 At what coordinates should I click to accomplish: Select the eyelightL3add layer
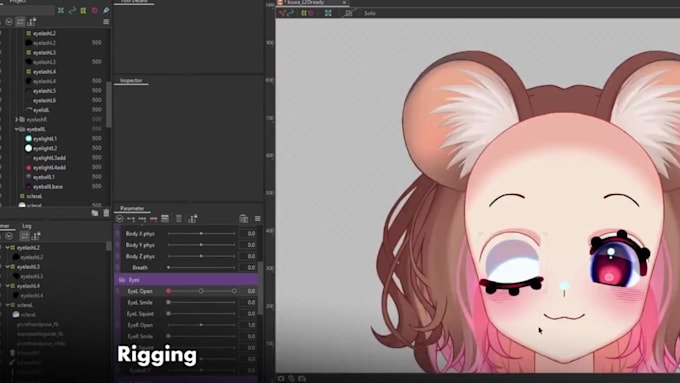[x=49, y=158]
